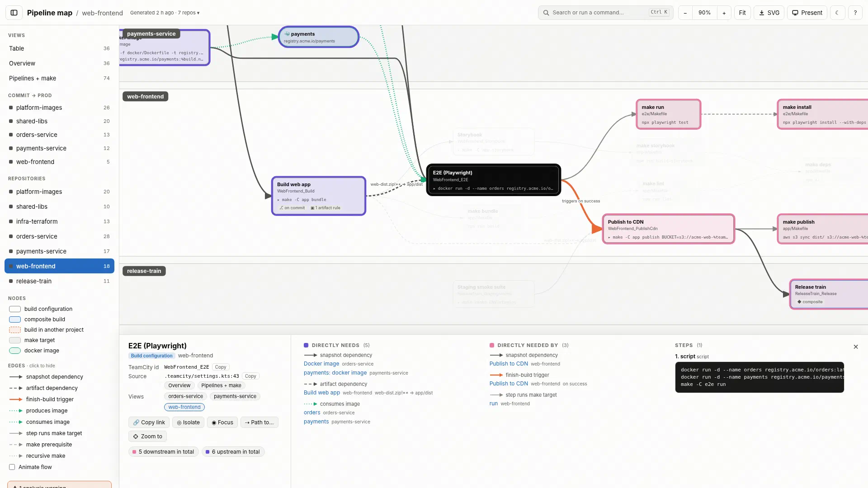This screenshot has height=488, width=868.
Task: Select the Build web app node
Action: 318,196
